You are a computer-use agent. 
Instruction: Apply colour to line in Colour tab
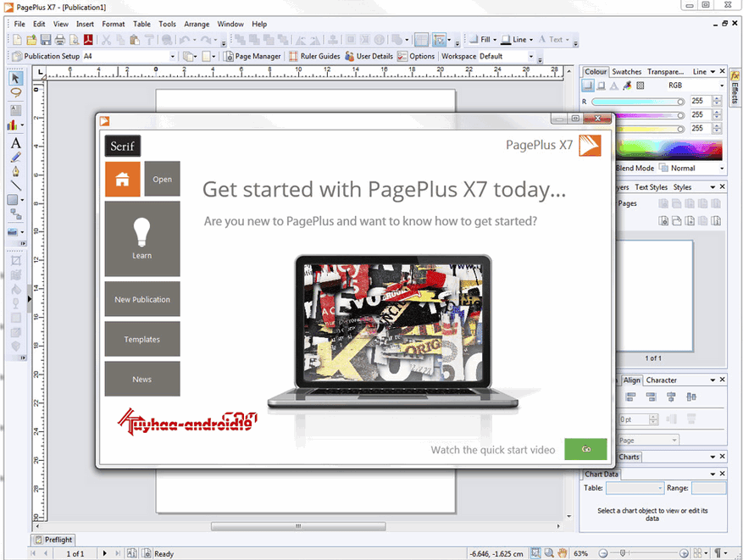[x=601, y=86]
